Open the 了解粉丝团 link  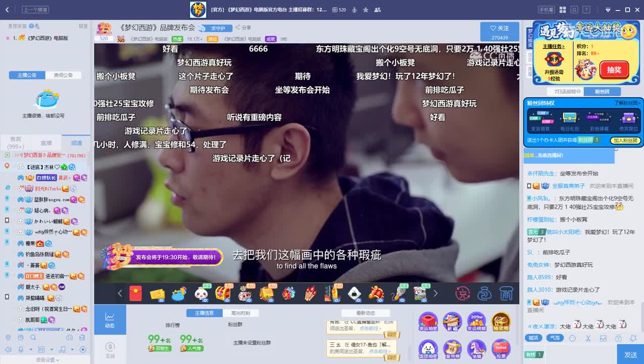pos(627,103)
